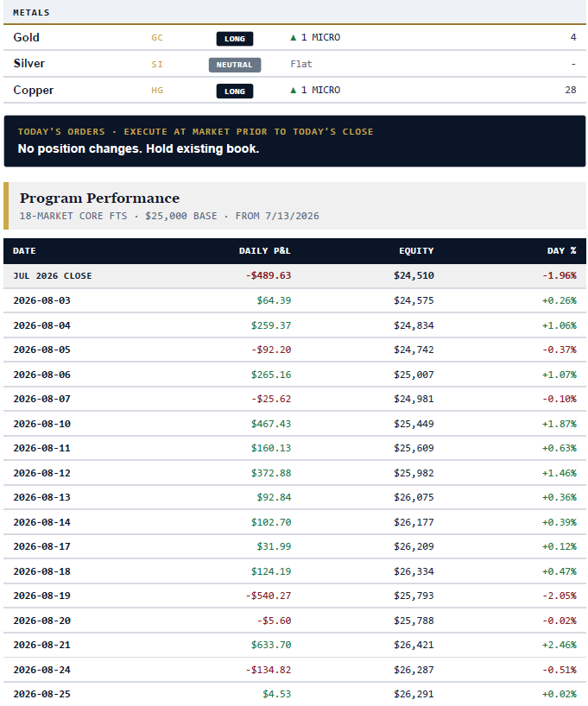Screen dimensions: 588x706
Task: Click the Copper market name
Action: [x=34, y=90]
